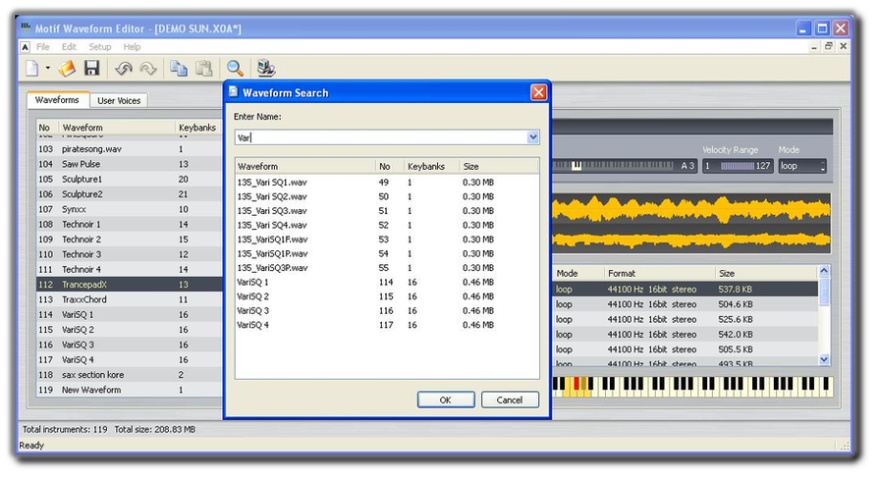Select TraxxChord in the waveform list
The width and height of the screenshot is (878, 479).
[129, 300]
